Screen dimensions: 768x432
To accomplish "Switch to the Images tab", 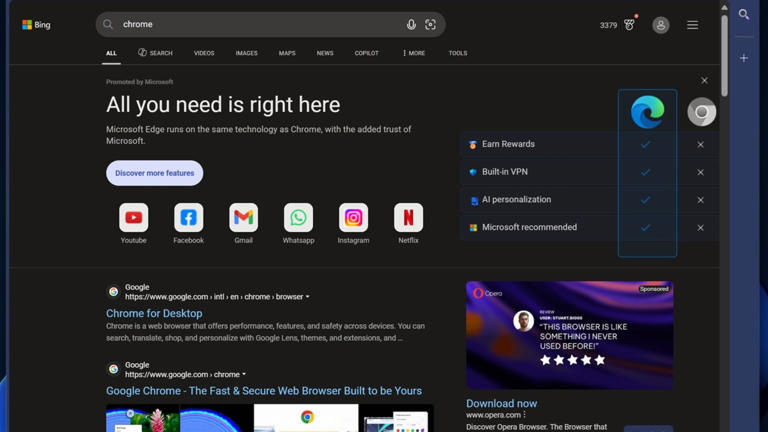I will tap(246, 53).
